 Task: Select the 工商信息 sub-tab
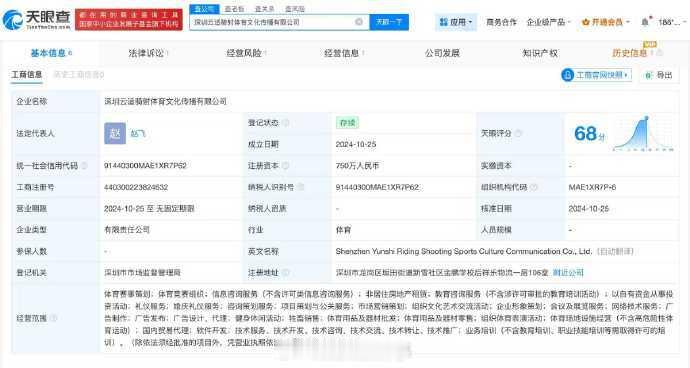26,75
